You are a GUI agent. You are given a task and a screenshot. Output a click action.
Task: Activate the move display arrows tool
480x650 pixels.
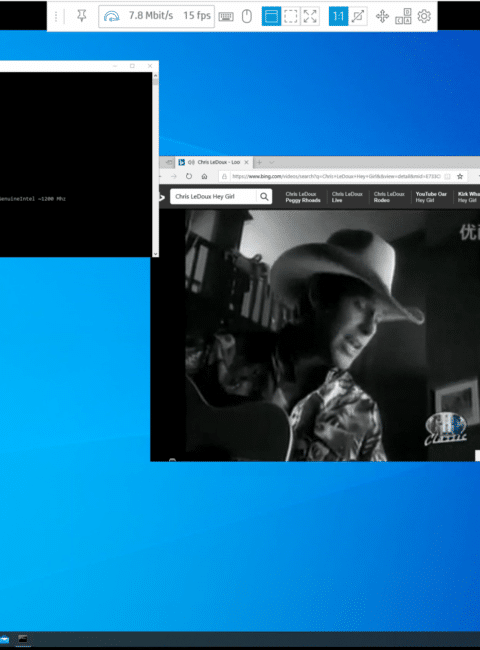(x=382, y=17)
